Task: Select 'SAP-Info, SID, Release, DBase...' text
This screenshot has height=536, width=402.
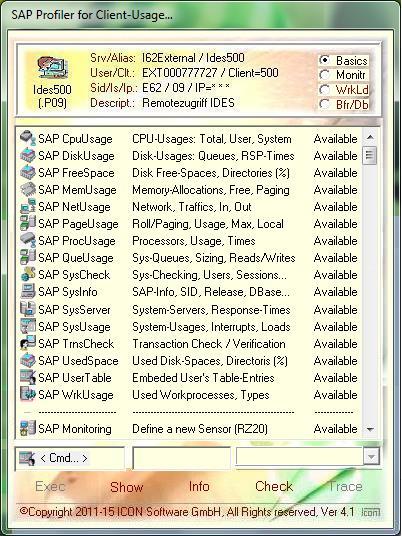Action: point(211,292)
